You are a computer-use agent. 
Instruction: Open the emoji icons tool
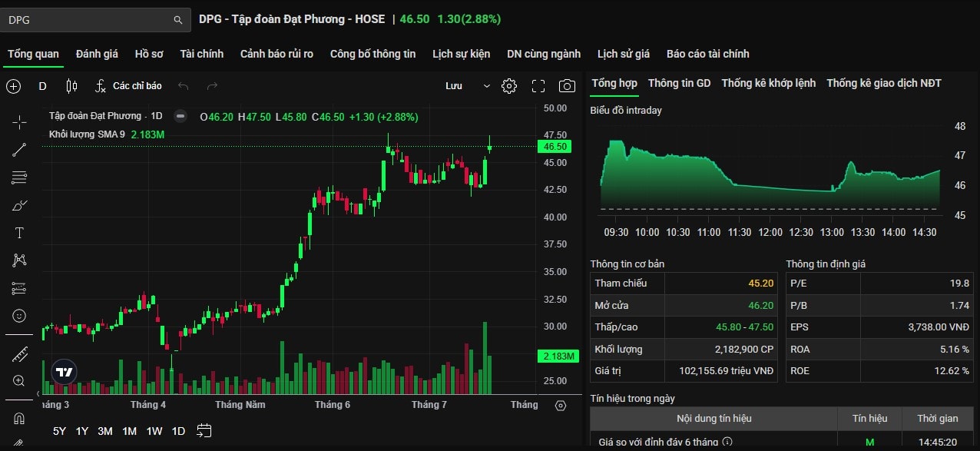tap(19, 316)
